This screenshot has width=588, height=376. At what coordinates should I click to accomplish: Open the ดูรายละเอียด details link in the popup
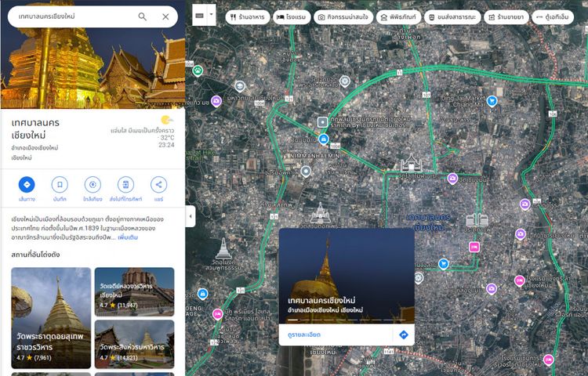304,334
